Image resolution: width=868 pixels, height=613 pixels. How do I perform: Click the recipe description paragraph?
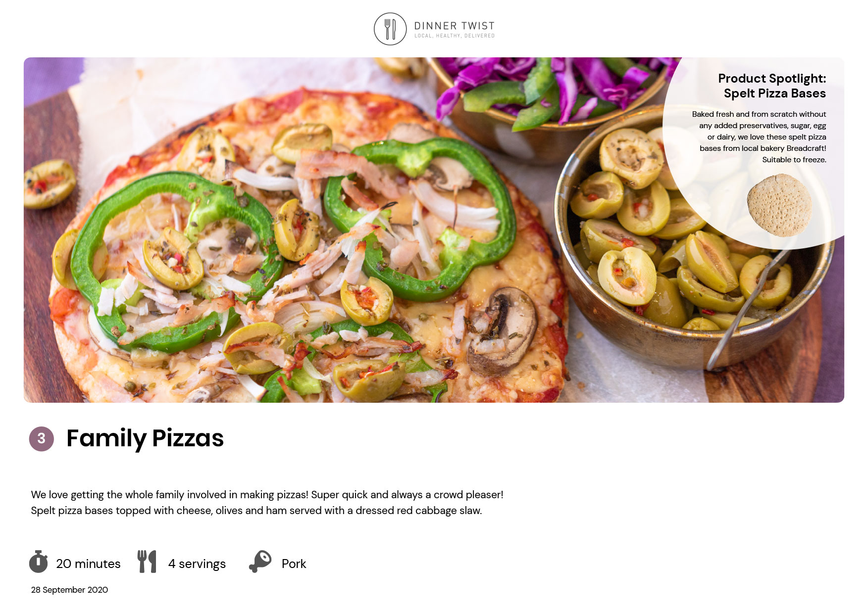(x=267, y=502)
